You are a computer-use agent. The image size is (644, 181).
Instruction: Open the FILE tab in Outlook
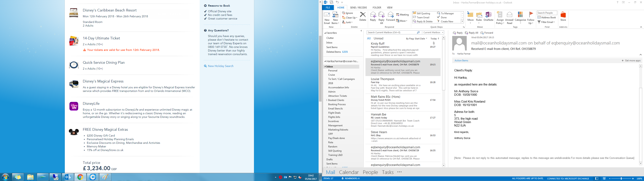click(328, 7)
